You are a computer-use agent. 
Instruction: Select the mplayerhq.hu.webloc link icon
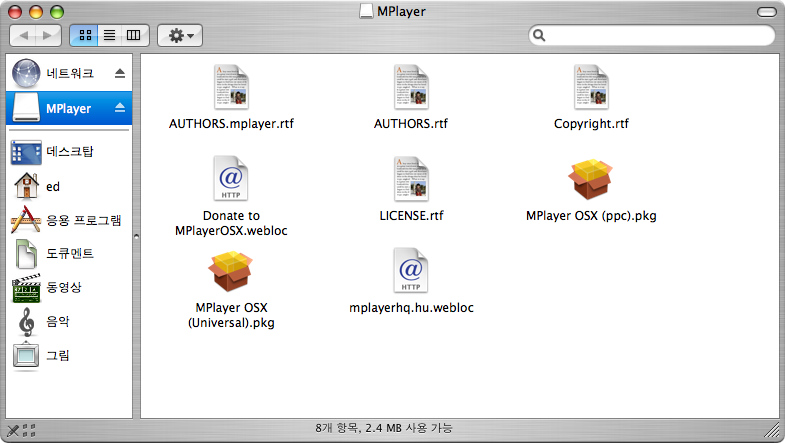point(411,270)
